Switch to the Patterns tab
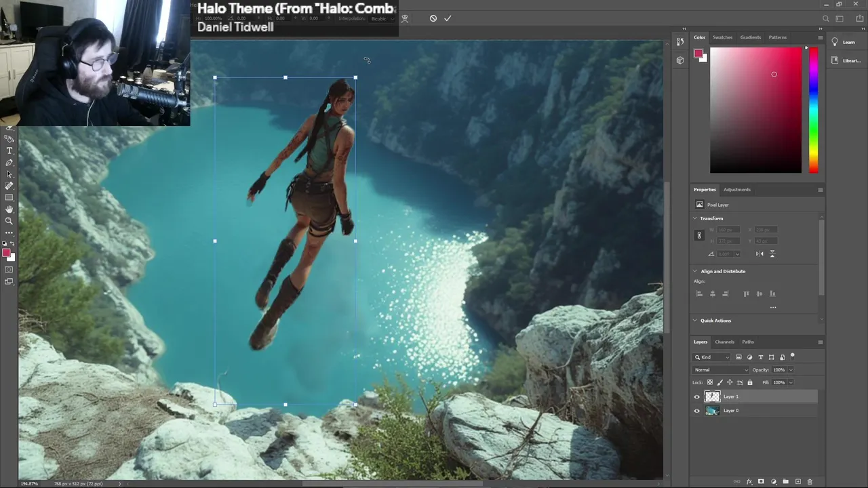 pyautogui.click(x=778, y=37)
